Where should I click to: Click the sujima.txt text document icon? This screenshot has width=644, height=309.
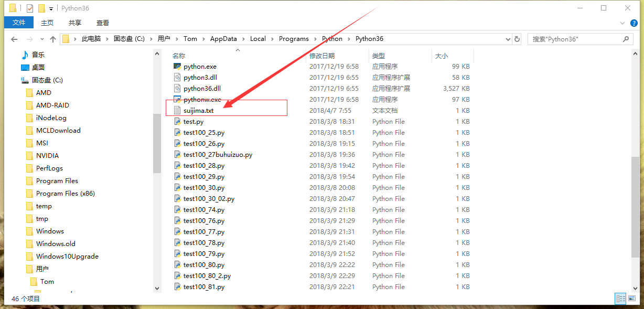(x=177, y=111)
